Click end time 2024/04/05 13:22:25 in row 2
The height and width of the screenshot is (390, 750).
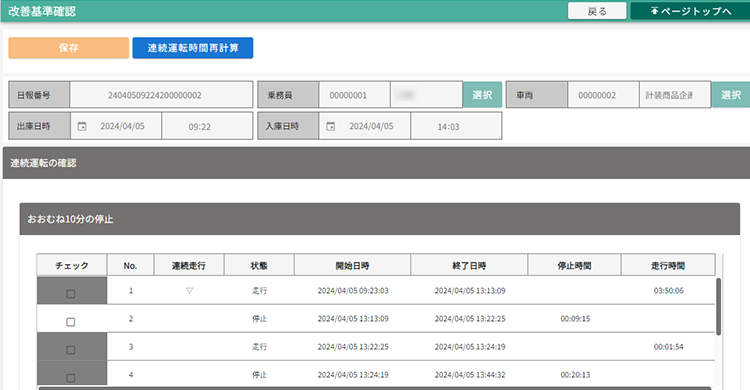(x=470, y=319)
